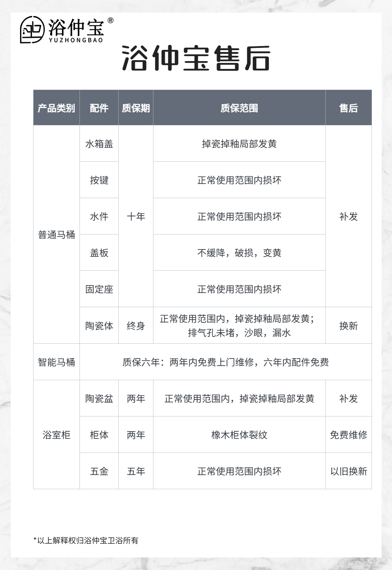Click 补发 in the 陶瓷盆 row
This screenshot has width=392, height=570.
(x=348, y=398)
